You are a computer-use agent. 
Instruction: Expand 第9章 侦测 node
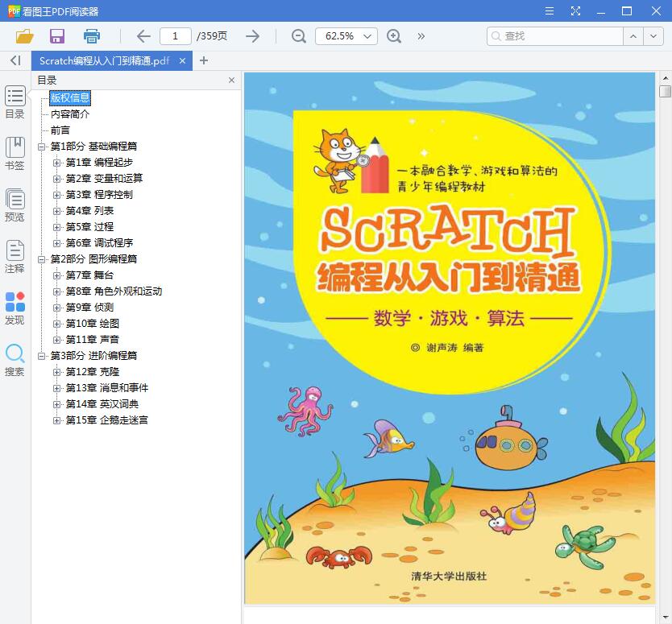click(56, 308)
